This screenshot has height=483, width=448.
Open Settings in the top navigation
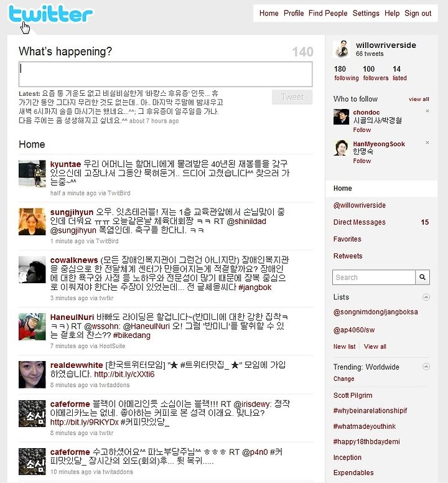point(366,13)
